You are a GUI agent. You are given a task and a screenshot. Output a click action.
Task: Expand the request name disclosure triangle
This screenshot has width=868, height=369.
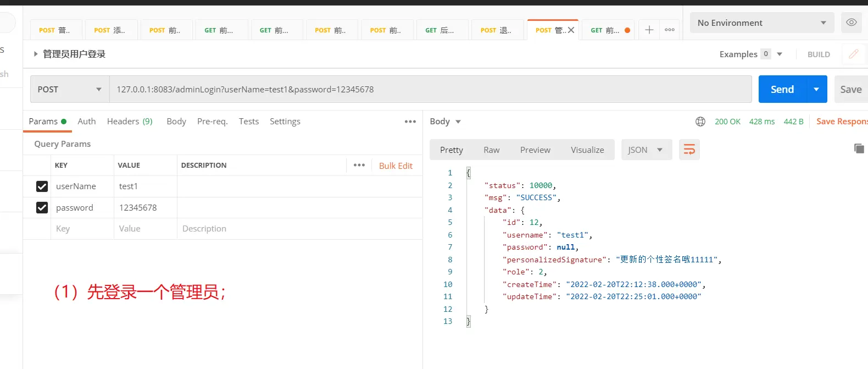[36, 54]
